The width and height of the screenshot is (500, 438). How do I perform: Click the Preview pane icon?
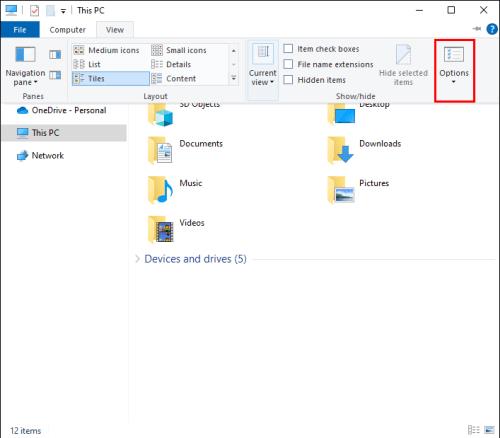coord(55,54)
